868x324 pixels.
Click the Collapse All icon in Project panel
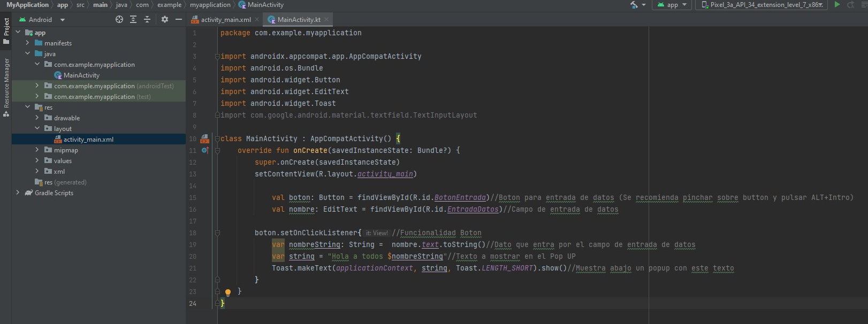(147, 19)
